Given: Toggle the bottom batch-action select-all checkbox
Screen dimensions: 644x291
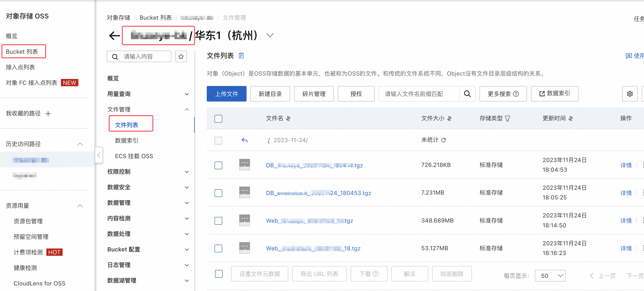Looking at the screenshot, I should tap(219, 274).
